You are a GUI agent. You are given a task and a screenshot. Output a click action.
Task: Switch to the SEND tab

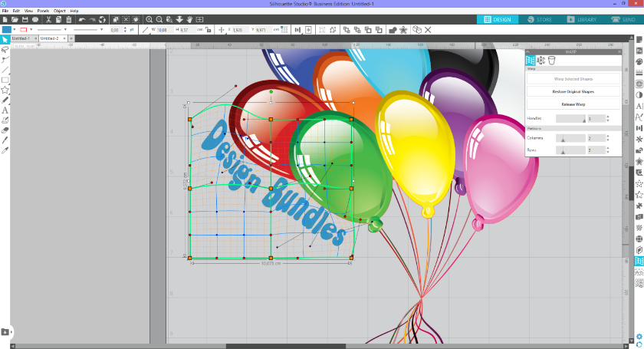(623, 19)
